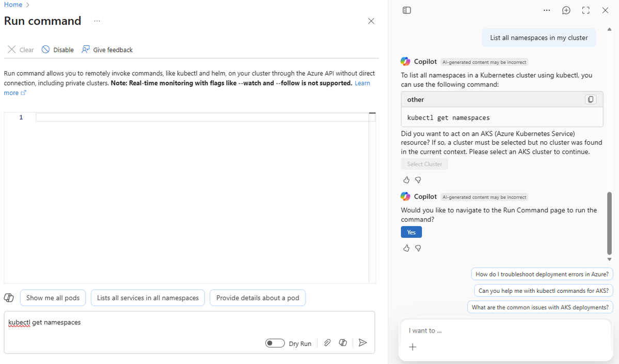Ask about common issues with AKS deployments
This screenshot has height=364, width=619.
click(x=540, y=307)
